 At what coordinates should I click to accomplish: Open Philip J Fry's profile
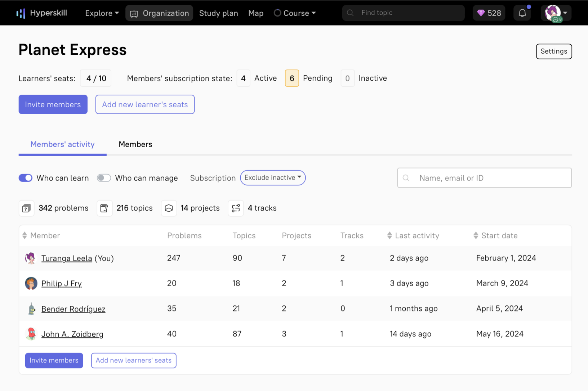pyautogui.click(x=62, y=283)
